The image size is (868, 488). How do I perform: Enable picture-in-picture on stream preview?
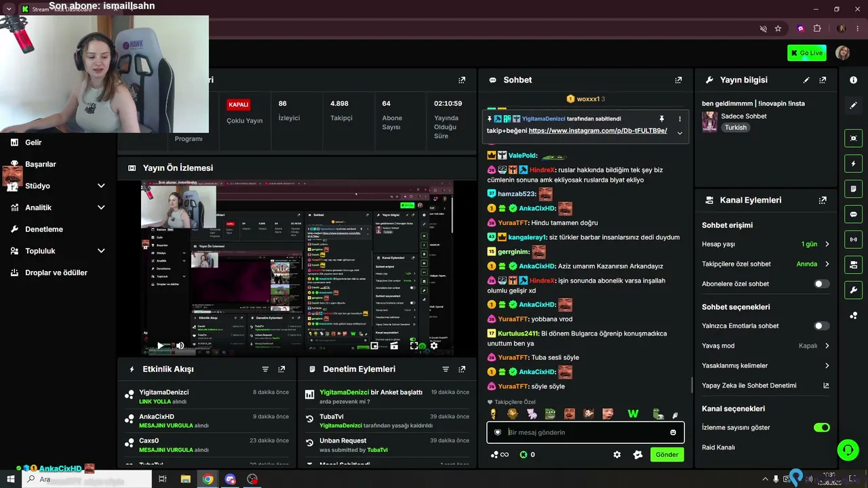point(374,346)
